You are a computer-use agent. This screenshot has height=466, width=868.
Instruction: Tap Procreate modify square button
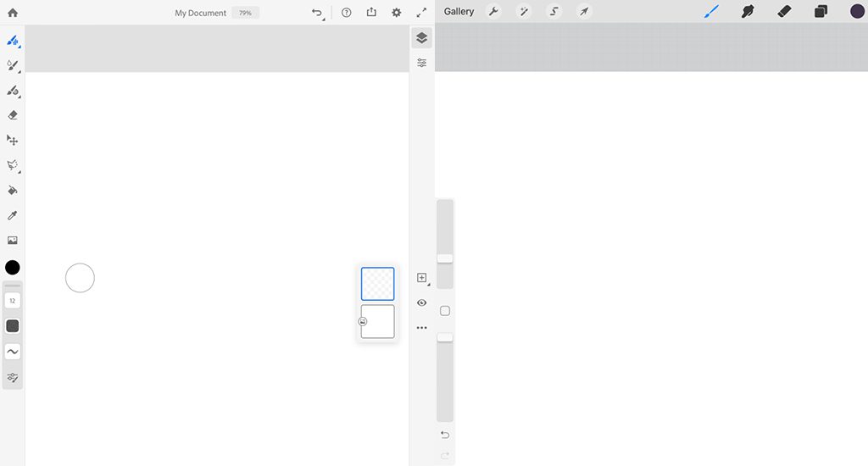[445, 311]
